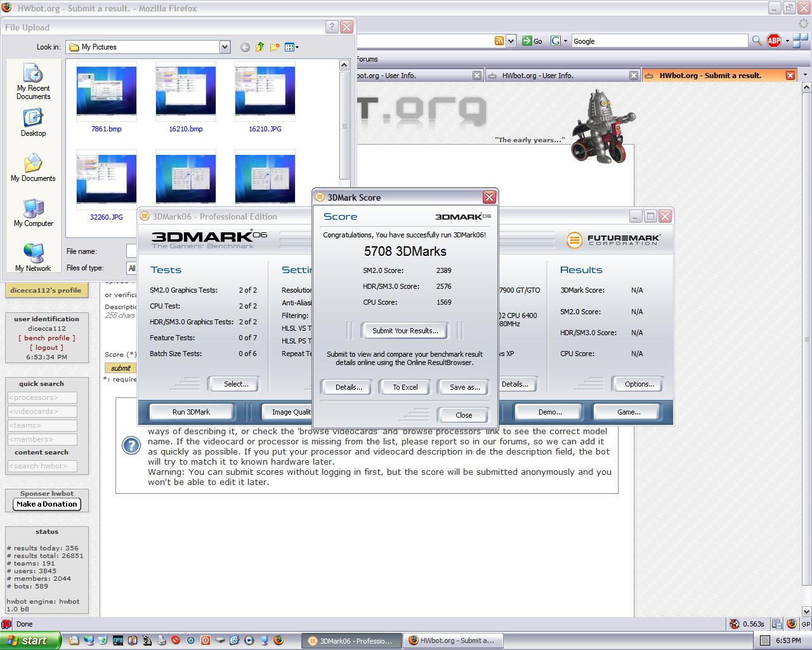This screenshot has height=650, width=812.
Task: Open the Windows start menu
Action: pos(30,640)
